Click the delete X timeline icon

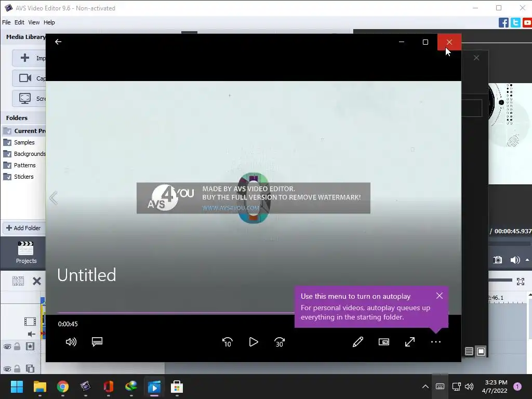click(x=37, y=281)
